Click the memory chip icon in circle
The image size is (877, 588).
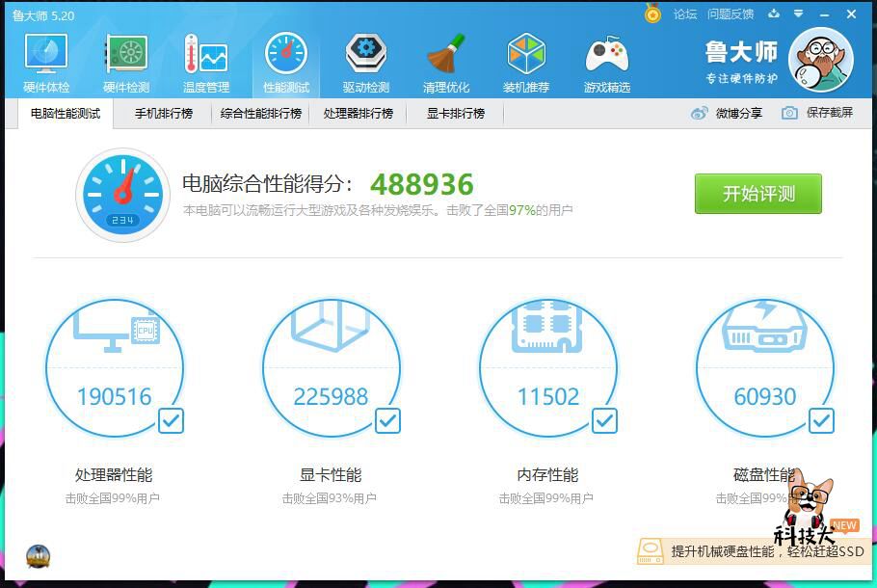(x=547, y=327)
